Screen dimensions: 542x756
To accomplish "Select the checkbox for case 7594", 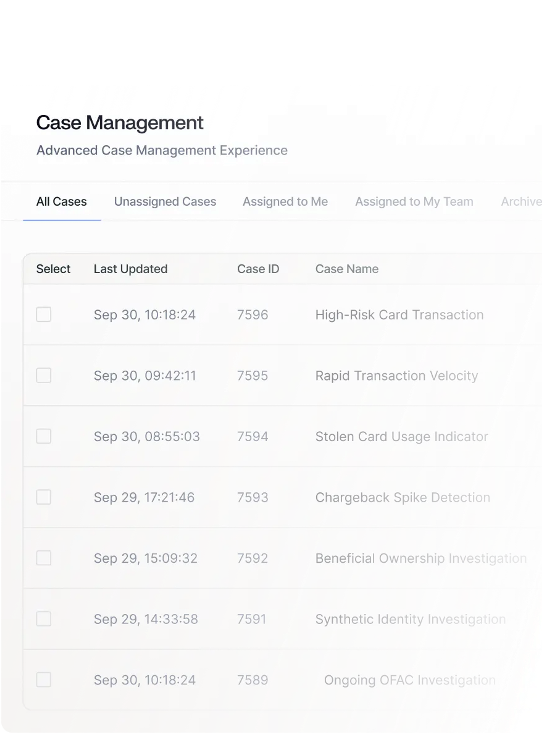I will tap(44, 436).
